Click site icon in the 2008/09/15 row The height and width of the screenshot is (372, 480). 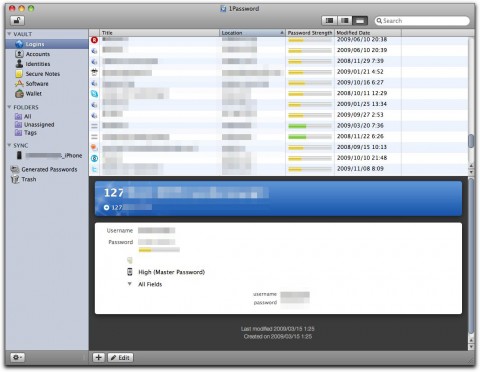coord(95,147)
